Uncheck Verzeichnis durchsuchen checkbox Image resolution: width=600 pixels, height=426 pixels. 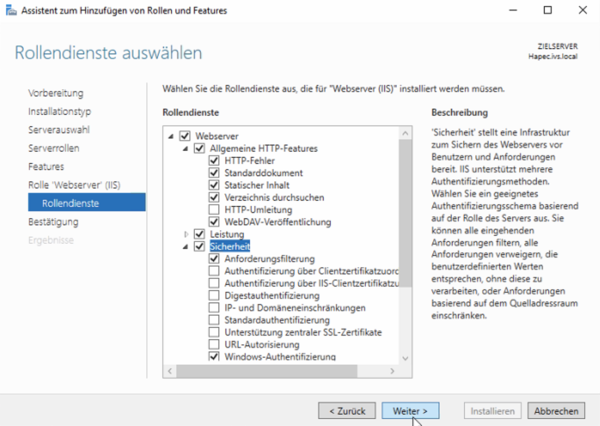click(214, 197)
